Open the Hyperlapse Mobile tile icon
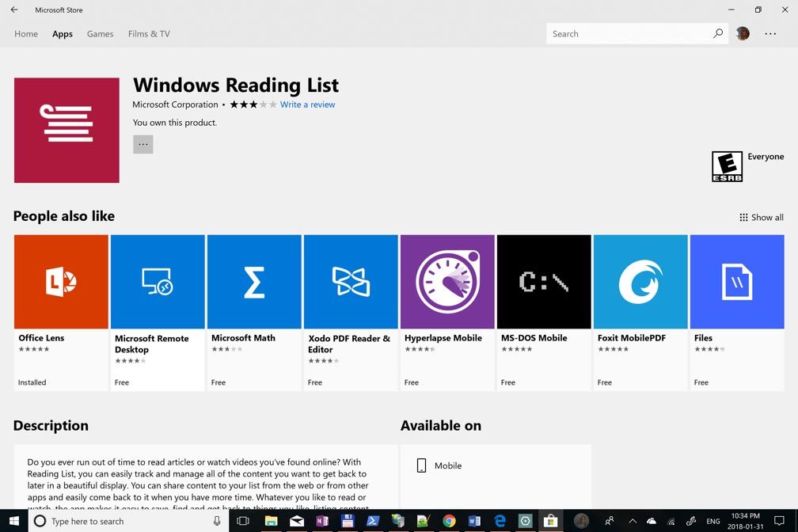This screenshot has height=532, width=798. (447, 282)
